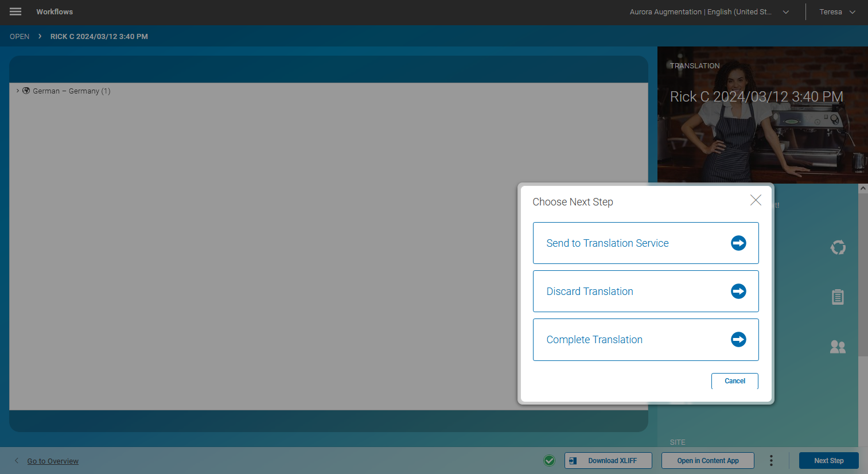
Task: Click the arrow icon on Send to Translation Service
Action: 738,243
